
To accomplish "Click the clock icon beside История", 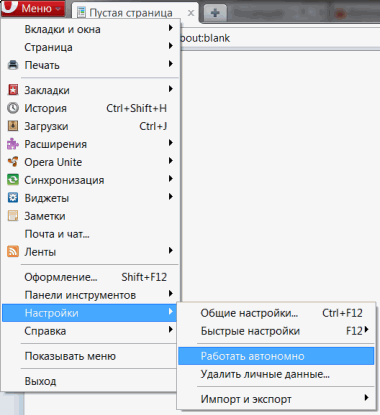I will pos(13,108).
